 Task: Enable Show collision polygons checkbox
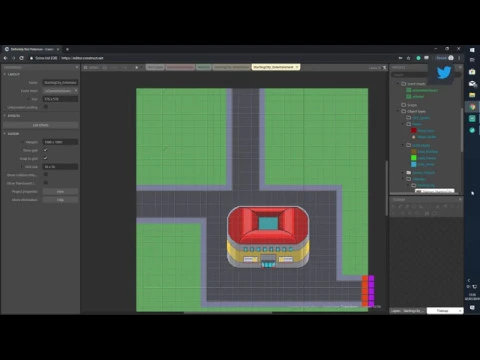pyautogui.click(x=46, y=174)
